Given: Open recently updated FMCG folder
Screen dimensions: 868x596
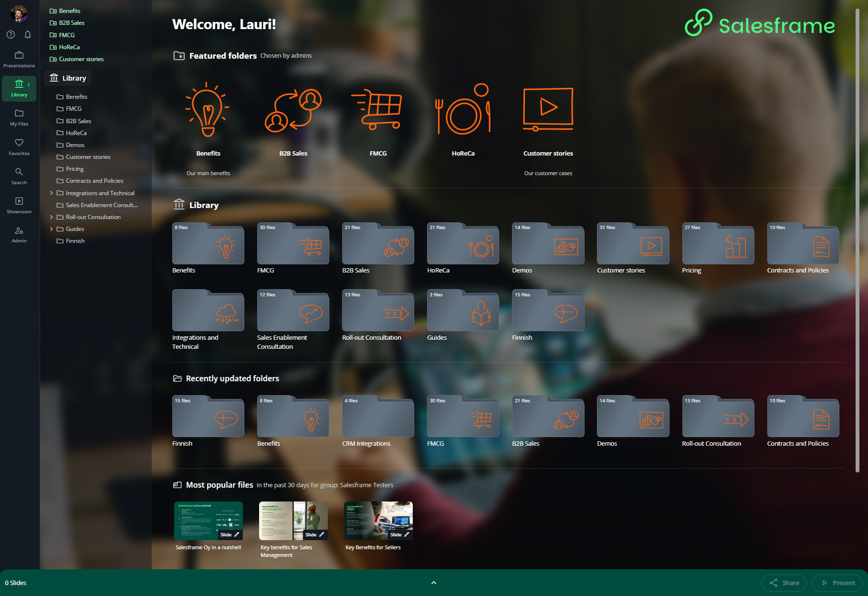Looking at the screenshot, I should pyautogui.click(x=463, y=417).
